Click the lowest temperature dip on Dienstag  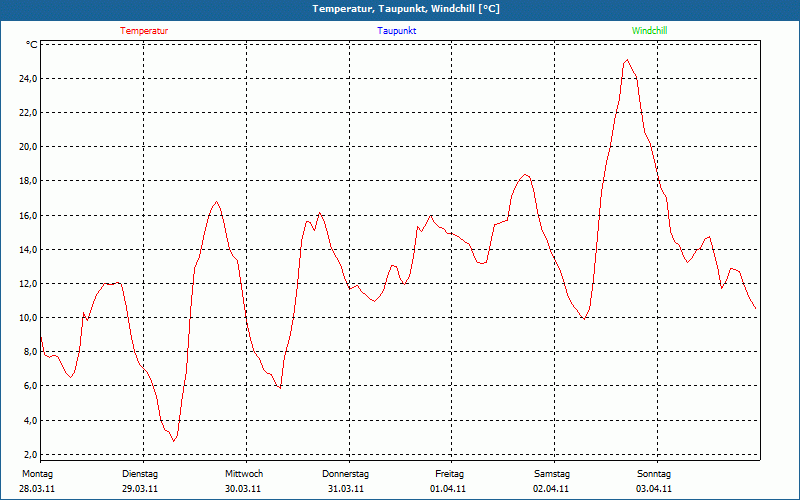point(174,441)
